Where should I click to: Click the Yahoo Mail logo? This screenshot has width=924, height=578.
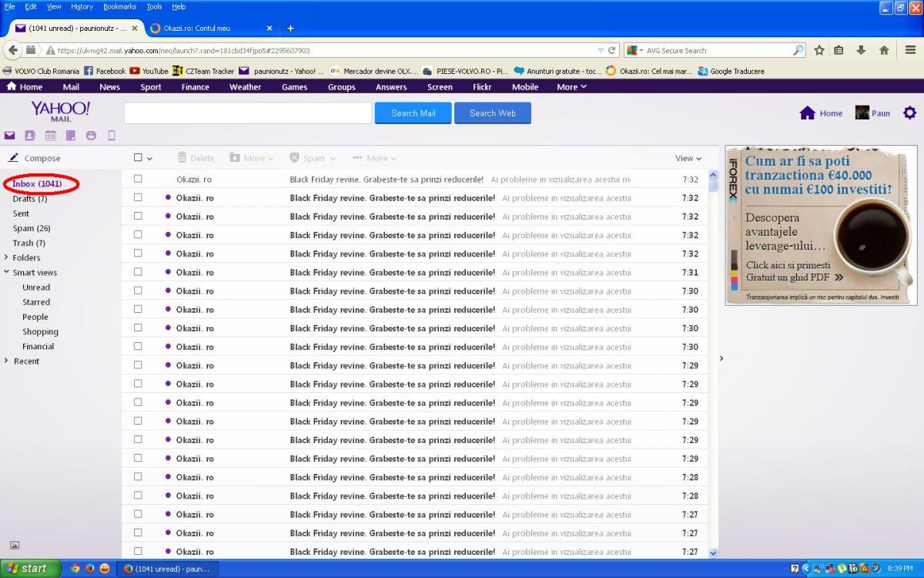[61, 111]
